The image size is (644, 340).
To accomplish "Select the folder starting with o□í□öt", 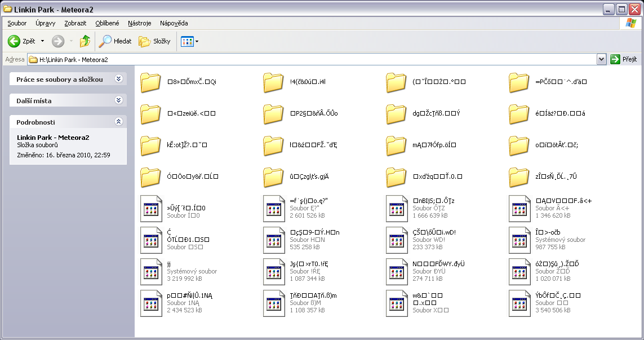I will click(543, 145).
